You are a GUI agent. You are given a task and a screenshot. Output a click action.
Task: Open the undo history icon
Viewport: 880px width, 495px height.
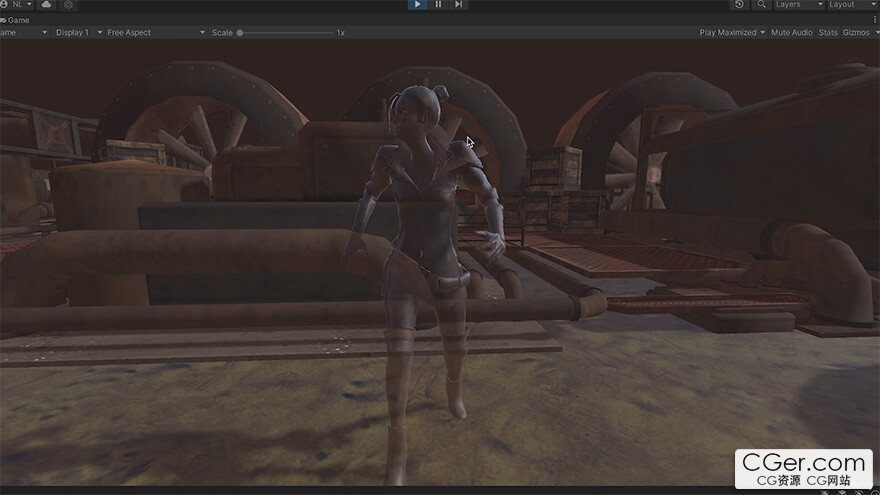click(739, 4)
